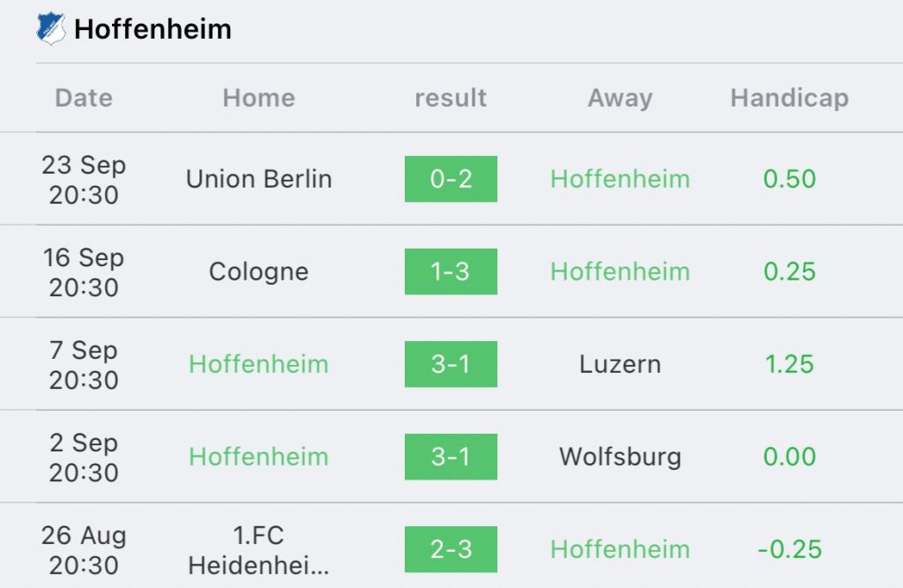The width and height of the screenshot is (903, 588).
Task: Select the Away column header
Action: click(620, 98)
